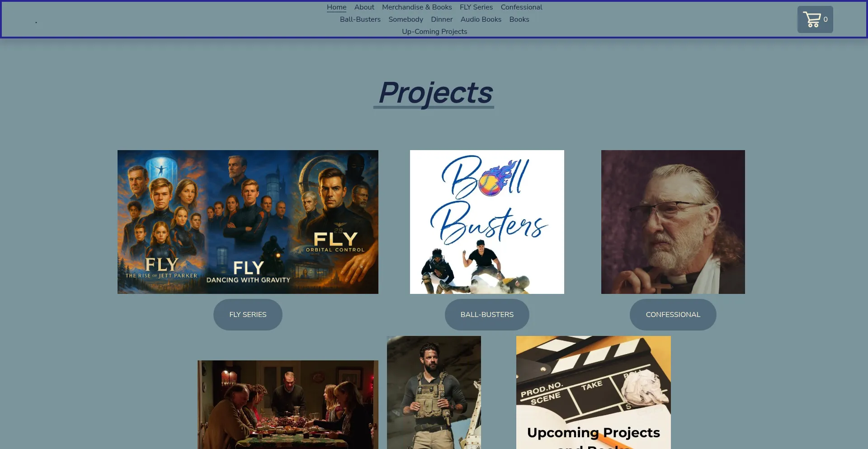Click the FLY trilogy poster image
Viewport: 868px width, 449px height.
click(248, 222)
